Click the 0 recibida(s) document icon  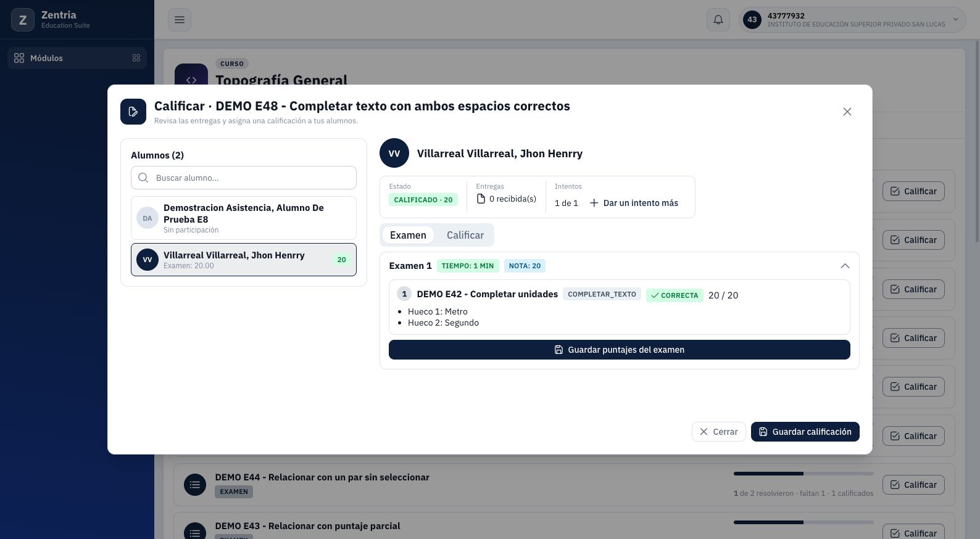coord(481,199)
